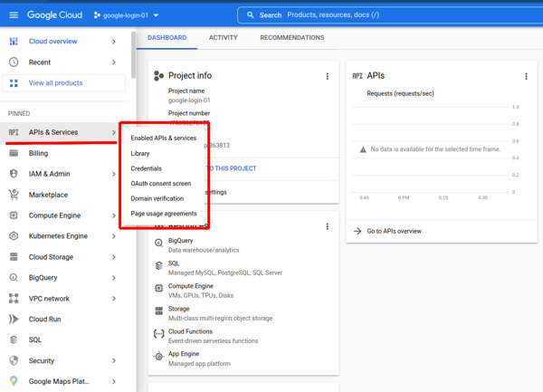Switch to the DASHBOARD tab
This screenshot has height=392, width=543.
coord(167,38)
